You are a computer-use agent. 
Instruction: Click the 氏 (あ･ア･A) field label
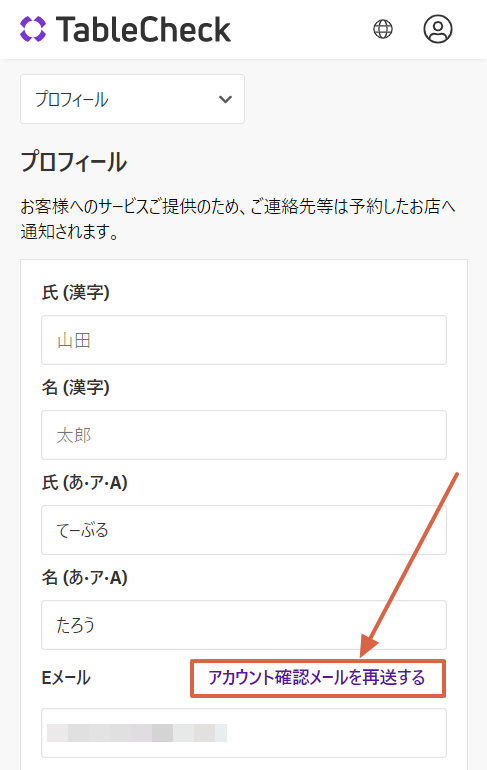84,482
